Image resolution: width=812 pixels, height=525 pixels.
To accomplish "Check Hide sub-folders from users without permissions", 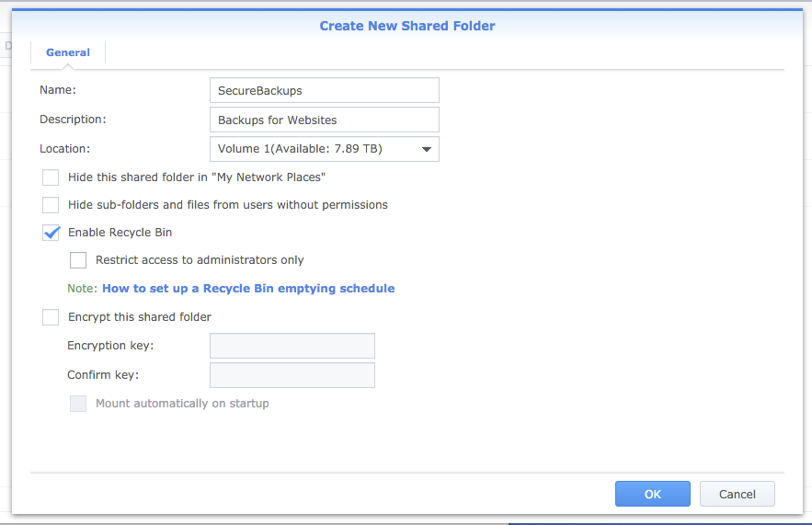I will [x=51, y=205].
